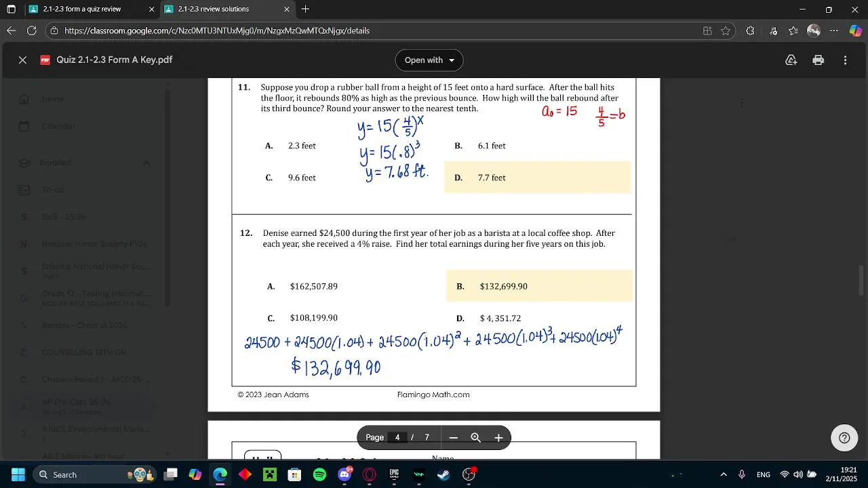Viewport: 868px width, 488px height.
Task: Open the Copilot sidebar icon
Action: point(854,30)
